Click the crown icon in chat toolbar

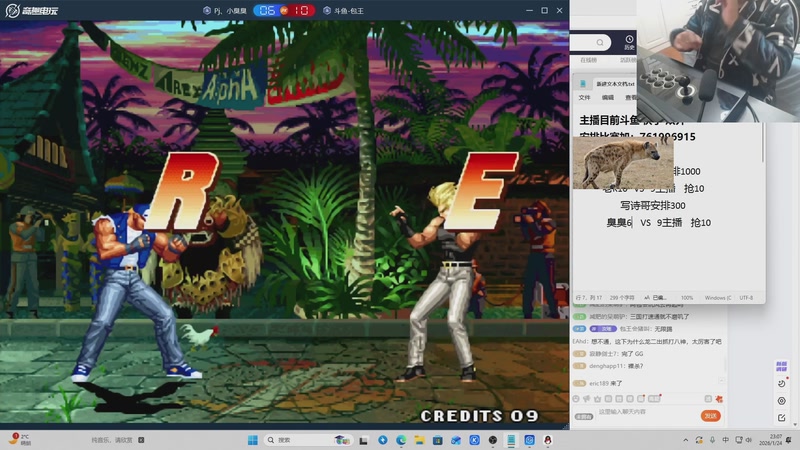tap(597, 398)
